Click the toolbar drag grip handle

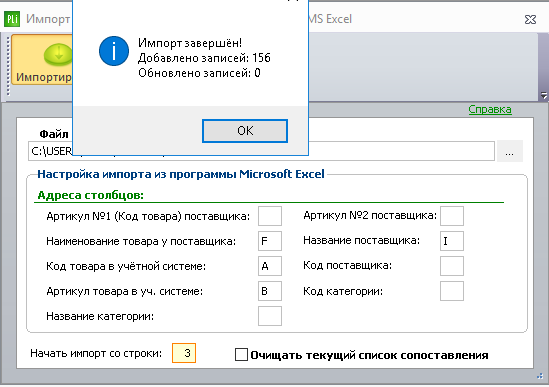click(8, 66)
